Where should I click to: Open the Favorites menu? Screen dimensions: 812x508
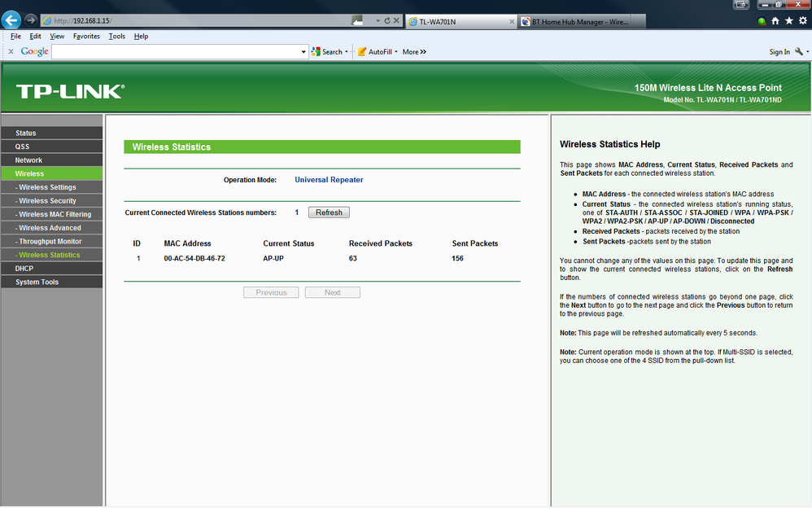(x=86, y=37)
